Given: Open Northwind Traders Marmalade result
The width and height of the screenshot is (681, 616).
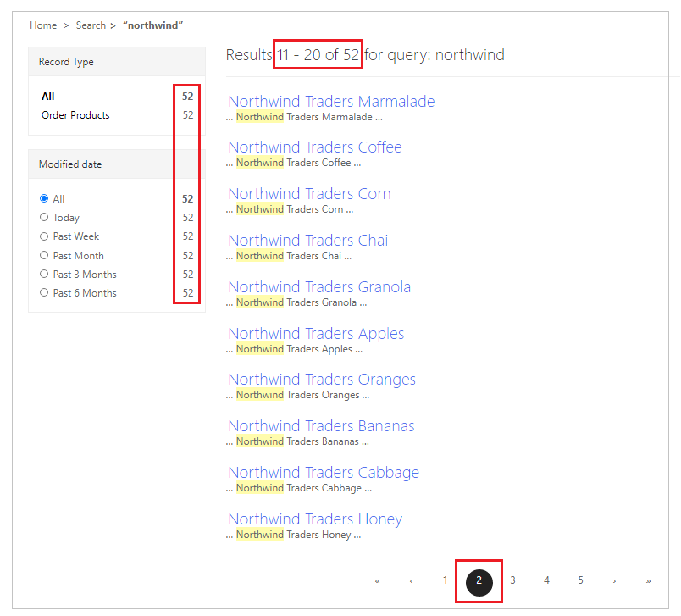Looking at the screenshot, I should (331, 101).
